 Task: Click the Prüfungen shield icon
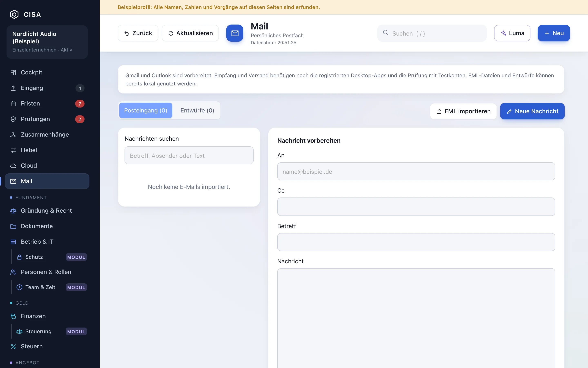pos(13,119)
